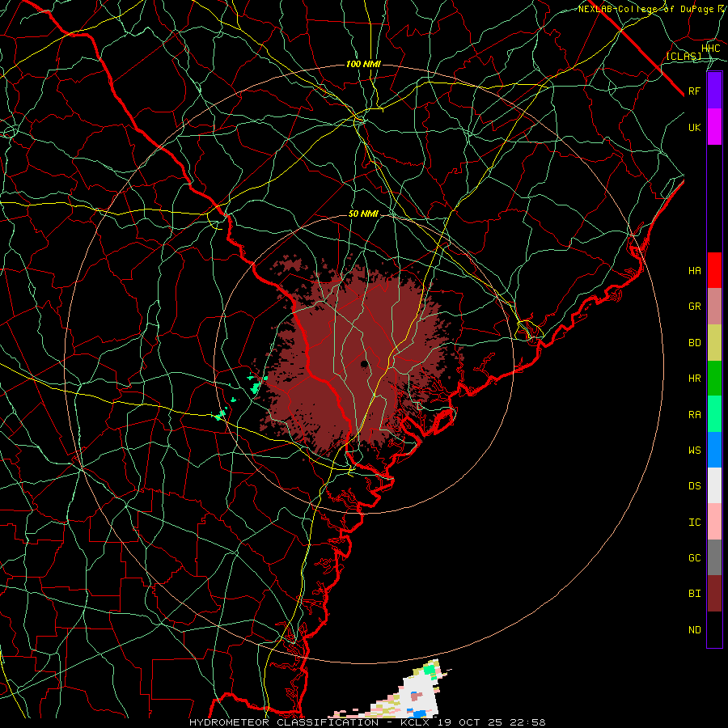Screen dimensions: 728x728
Task: Click the WS blue legend swatch
Action: [714, 450]
